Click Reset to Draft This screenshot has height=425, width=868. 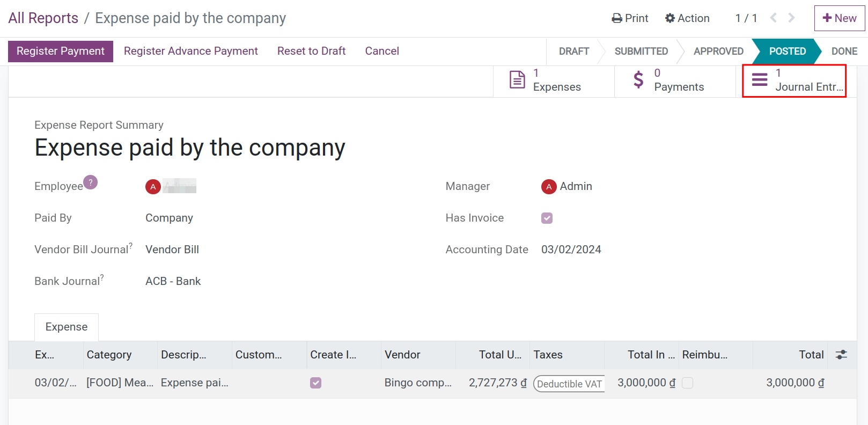pos(311,51)
